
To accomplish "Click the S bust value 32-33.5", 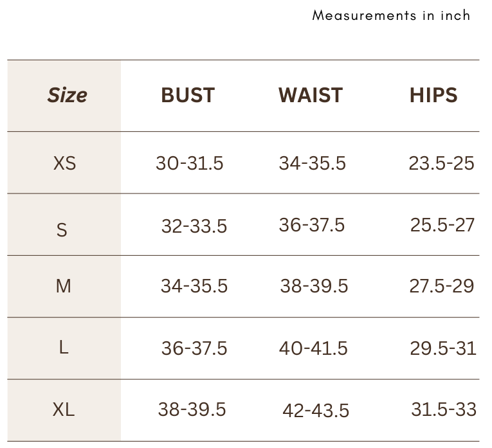I will point(194,226).
